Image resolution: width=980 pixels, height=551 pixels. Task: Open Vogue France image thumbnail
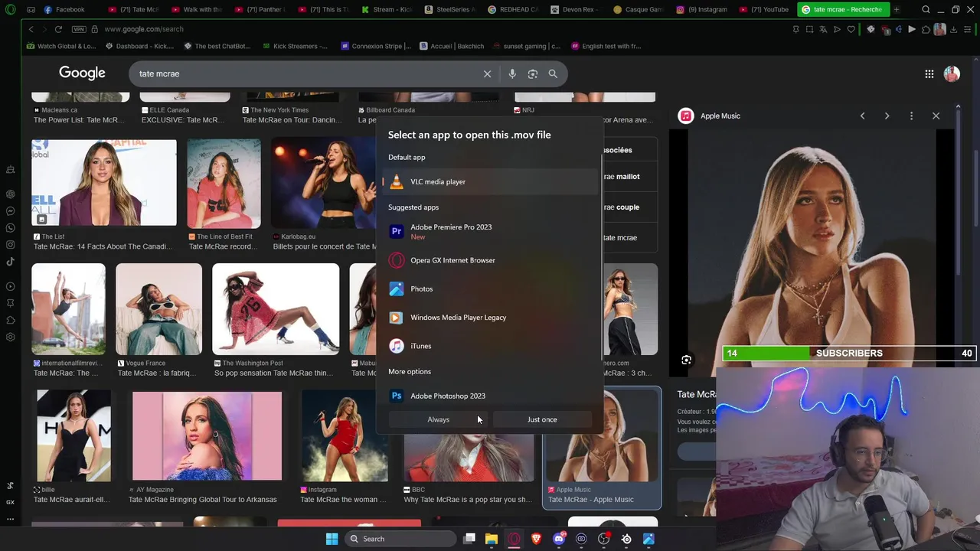coord(158,309)
